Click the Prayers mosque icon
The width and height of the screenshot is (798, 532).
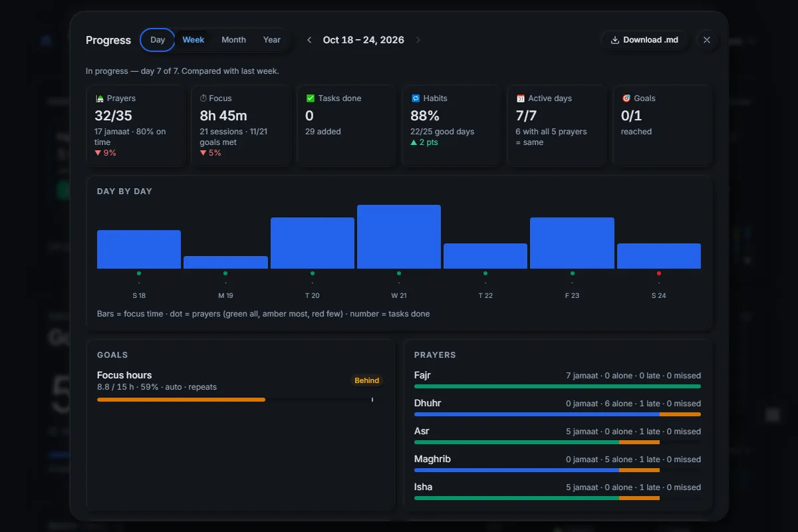100,98
